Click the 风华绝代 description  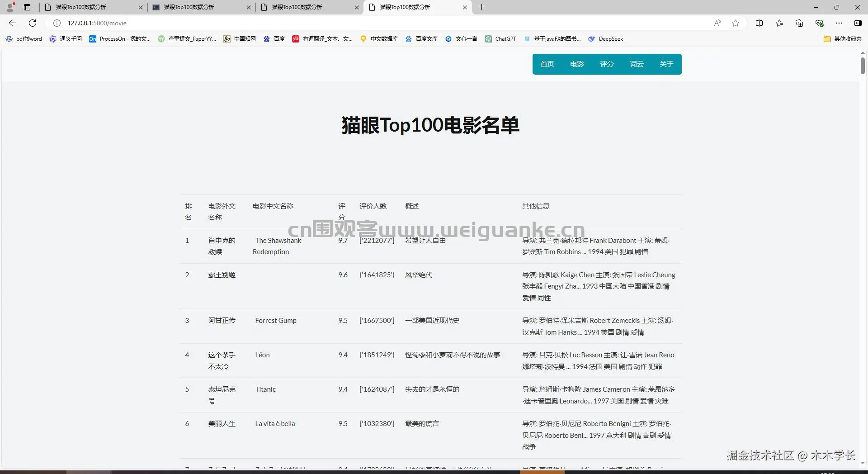tap(419, 275)
